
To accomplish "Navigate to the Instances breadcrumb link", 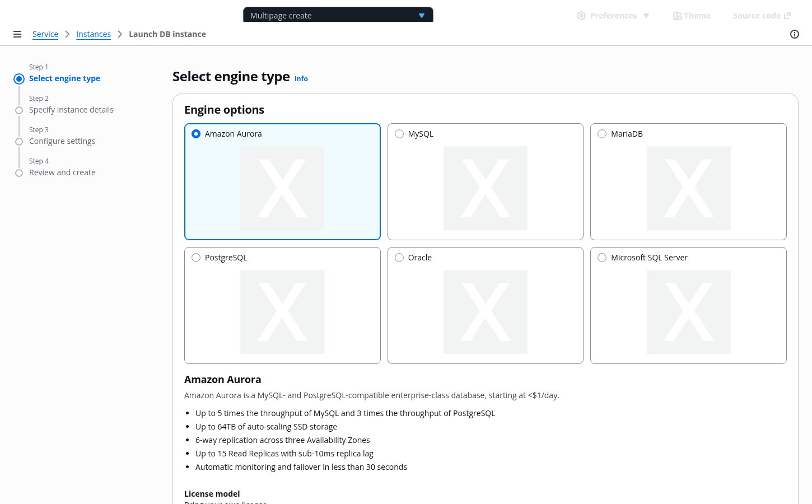I will coord(94,34).
